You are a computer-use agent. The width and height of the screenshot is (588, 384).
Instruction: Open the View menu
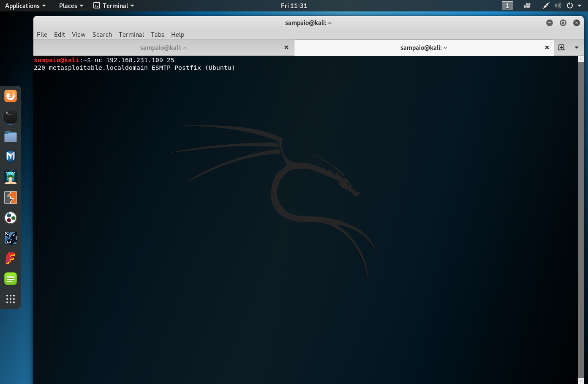coord(79,35)
